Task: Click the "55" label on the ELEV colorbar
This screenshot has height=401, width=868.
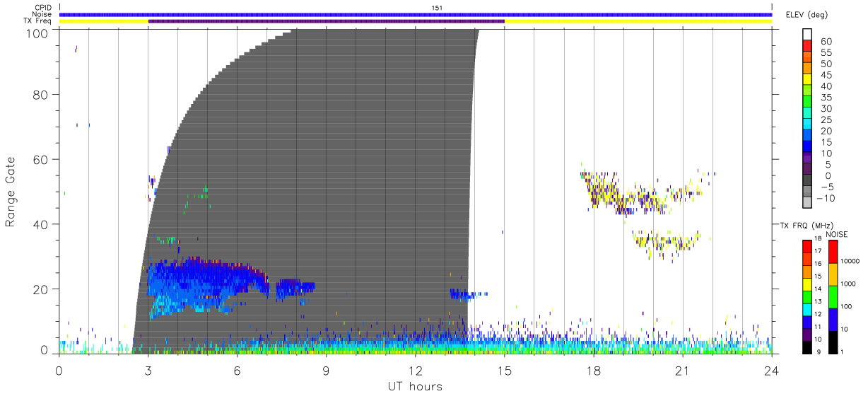Action: 826,53
